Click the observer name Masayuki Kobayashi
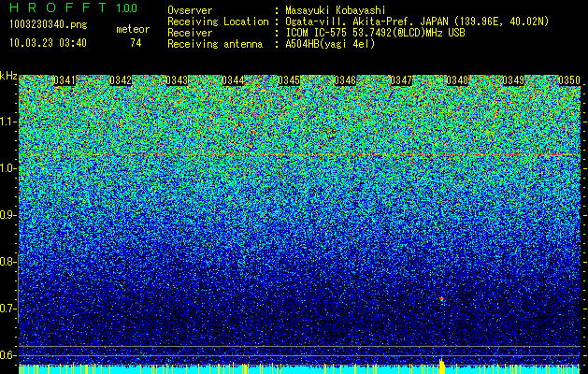The width and height of the screenshot is (588, 374). click(x=336, y=10)
